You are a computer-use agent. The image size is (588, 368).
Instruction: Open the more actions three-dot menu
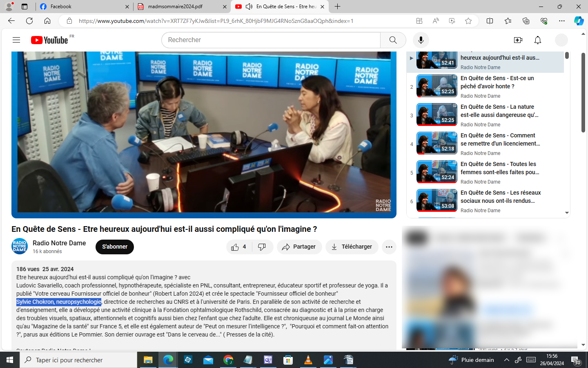[x=389, y=247]
